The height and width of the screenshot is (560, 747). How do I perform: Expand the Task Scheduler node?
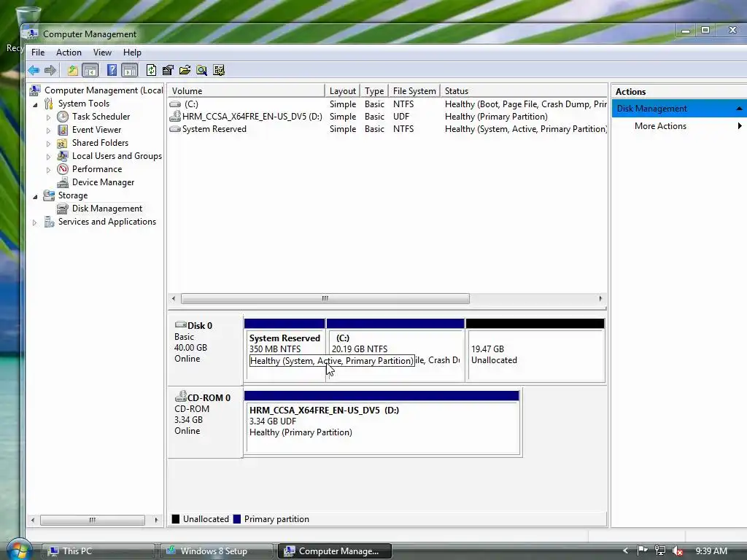pyautogui.click(x=48, y=117)
